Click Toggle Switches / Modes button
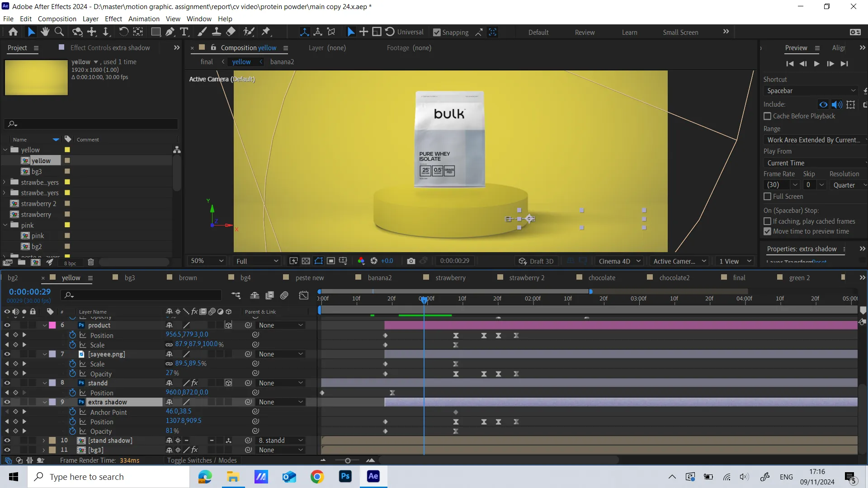 click(202, 460)
